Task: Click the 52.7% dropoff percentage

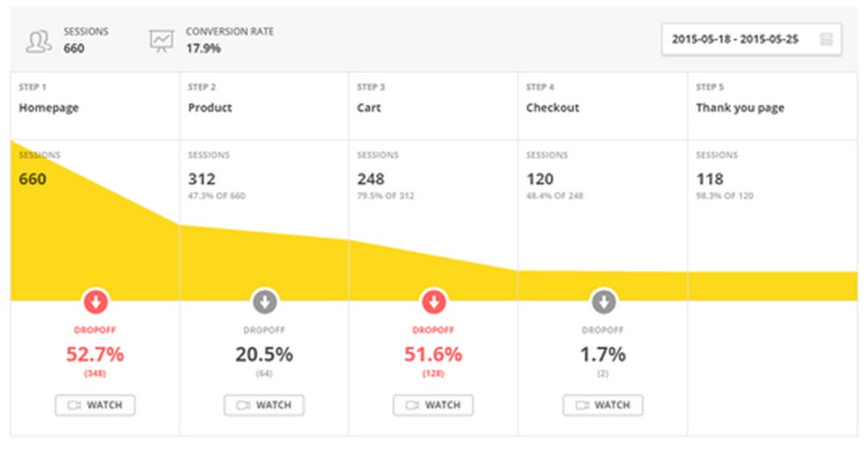Action: point(95,354)
